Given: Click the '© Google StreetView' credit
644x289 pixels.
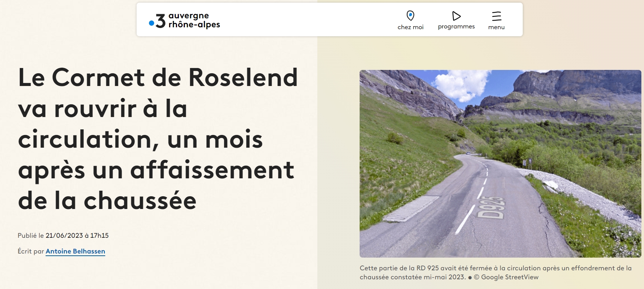Looking at the screenshot, I should (x=506, y=277).
